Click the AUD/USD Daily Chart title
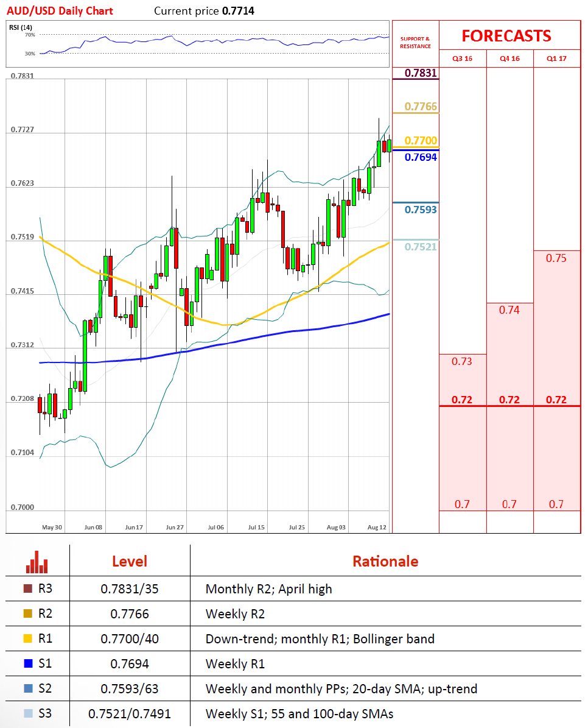 click(60, 11)
